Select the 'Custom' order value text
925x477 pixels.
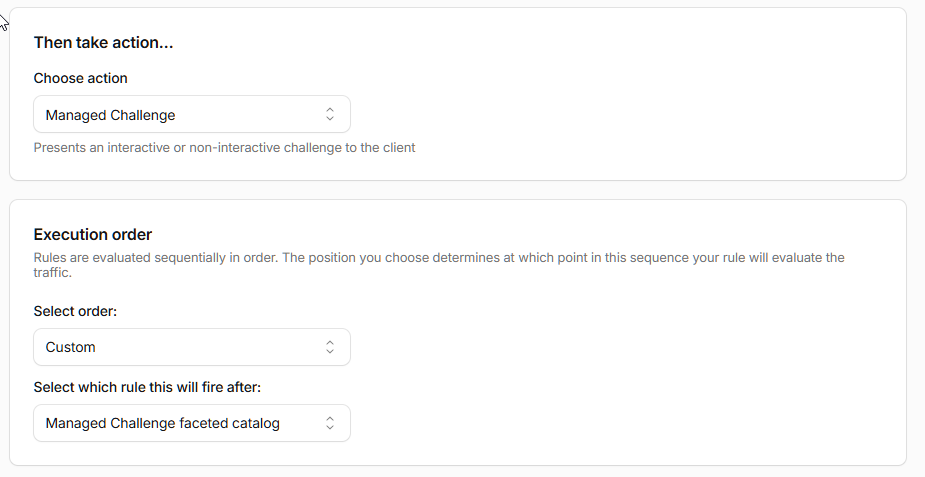70,347
